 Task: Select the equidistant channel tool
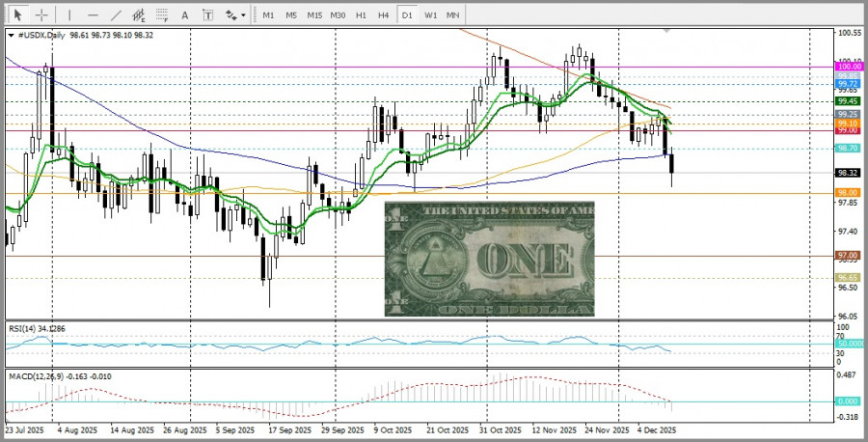click(138, 14)
